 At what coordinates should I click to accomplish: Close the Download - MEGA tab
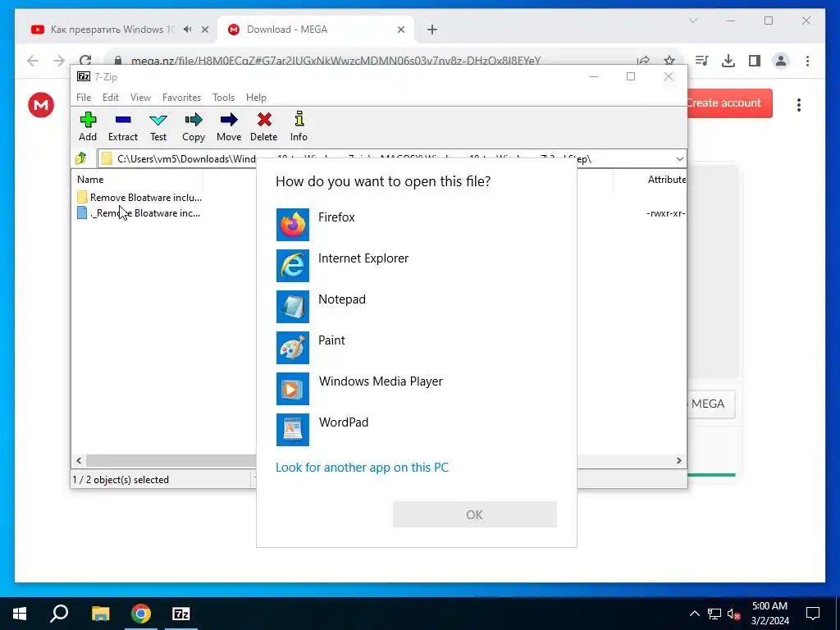[x=400, y=30]
